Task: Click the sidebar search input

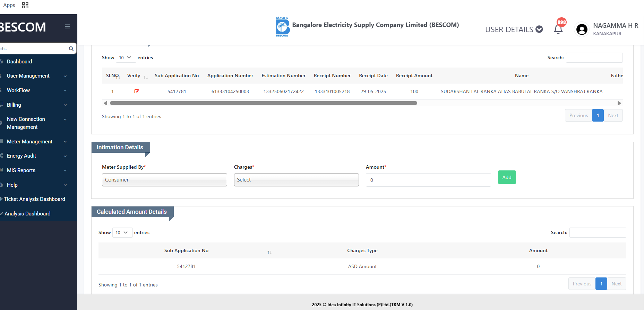Action: click(34, 48)
